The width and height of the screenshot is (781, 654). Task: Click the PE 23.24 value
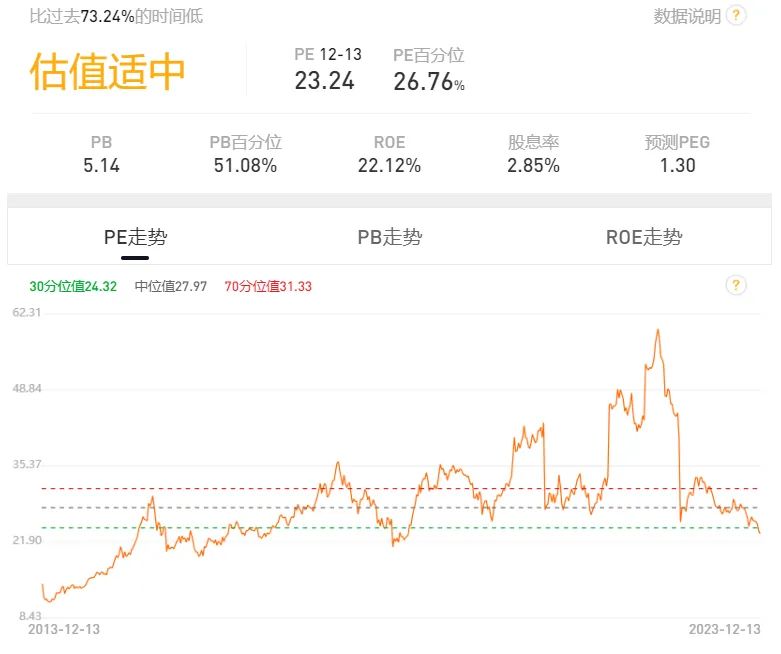tap(324, 81)
